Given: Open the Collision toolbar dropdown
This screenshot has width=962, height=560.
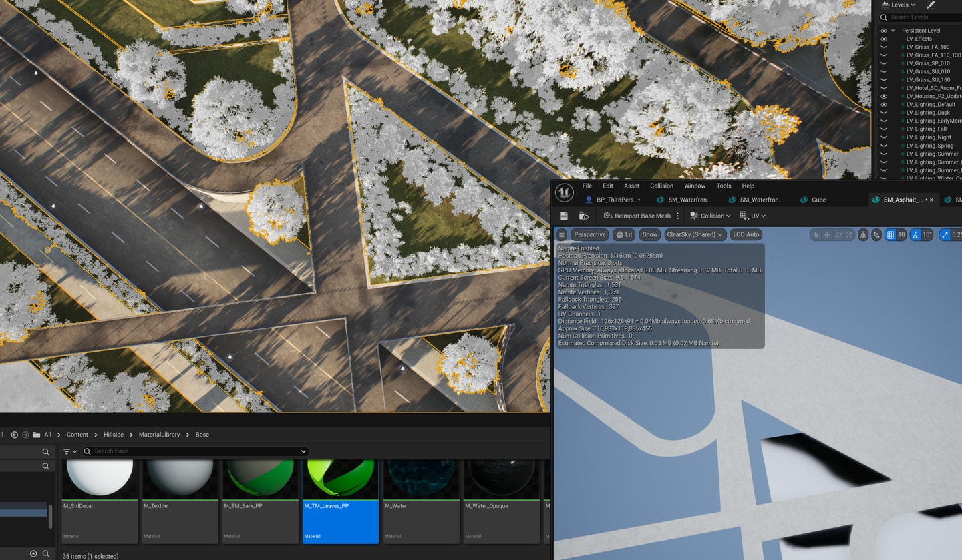Looking at the screenshot, I should [x=710, y=216].
